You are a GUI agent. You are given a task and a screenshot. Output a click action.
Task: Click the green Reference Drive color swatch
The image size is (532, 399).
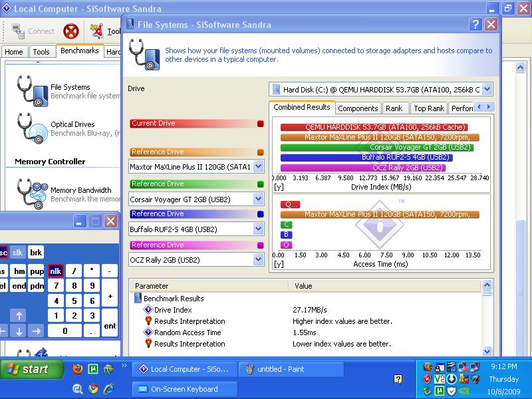point(260,184)
